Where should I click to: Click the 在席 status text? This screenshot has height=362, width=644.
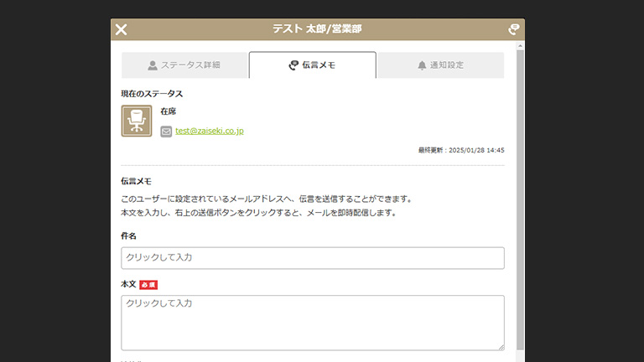tap(168, 111)
